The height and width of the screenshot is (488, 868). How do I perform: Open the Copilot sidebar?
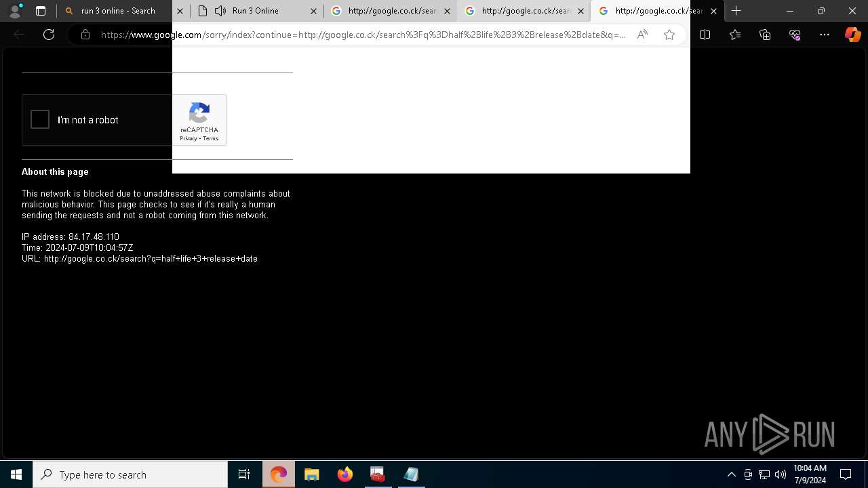852,35
